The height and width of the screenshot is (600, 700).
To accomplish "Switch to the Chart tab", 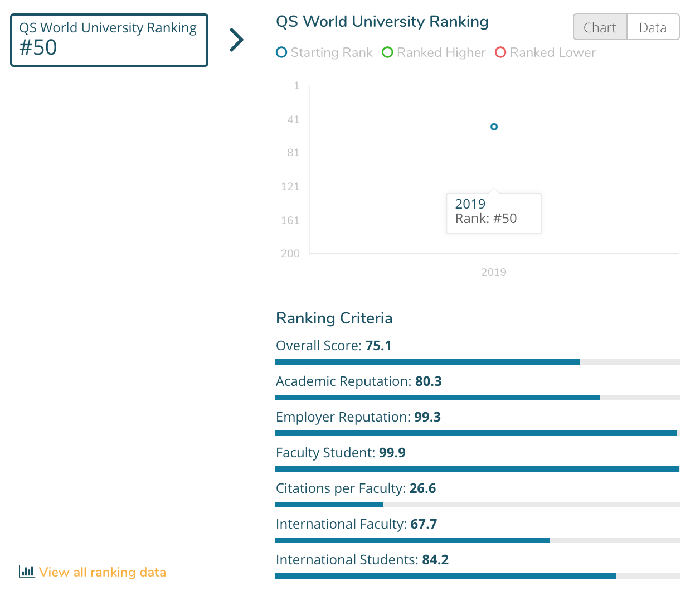I will [600, 27].
